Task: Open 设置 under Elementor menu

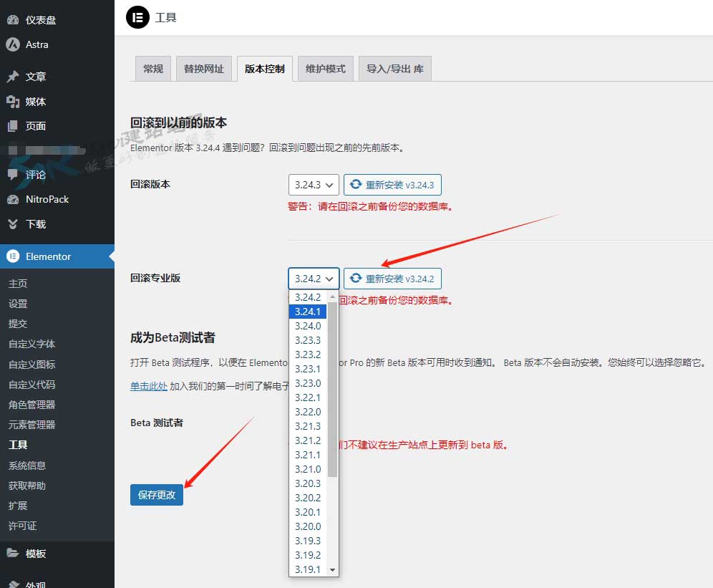Action: [x=18, y=304]
